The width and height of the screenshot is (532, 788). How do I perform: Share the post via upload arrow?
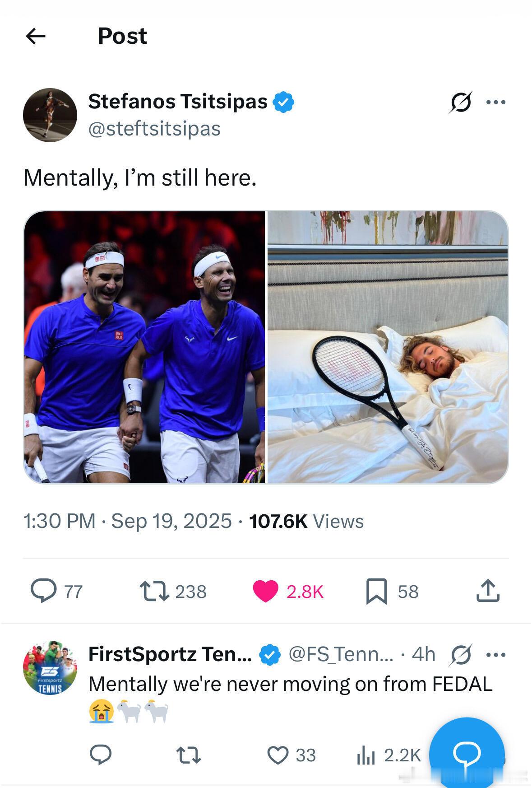[488, 591]
